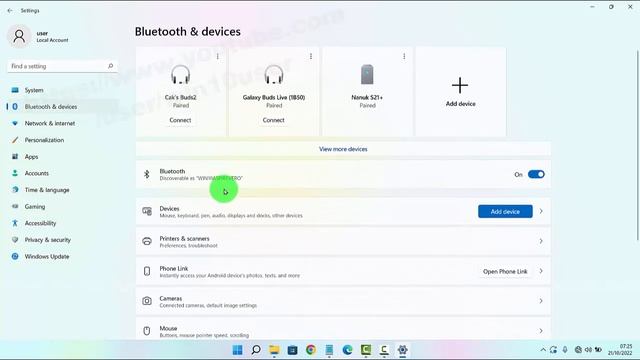640x360 pixels.
Task: Click the volume speaker tray icon
Action: pos(588,350)
